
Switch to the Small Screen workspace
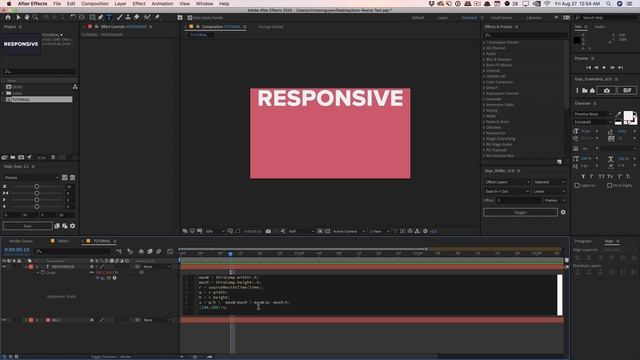click(502, 18)
